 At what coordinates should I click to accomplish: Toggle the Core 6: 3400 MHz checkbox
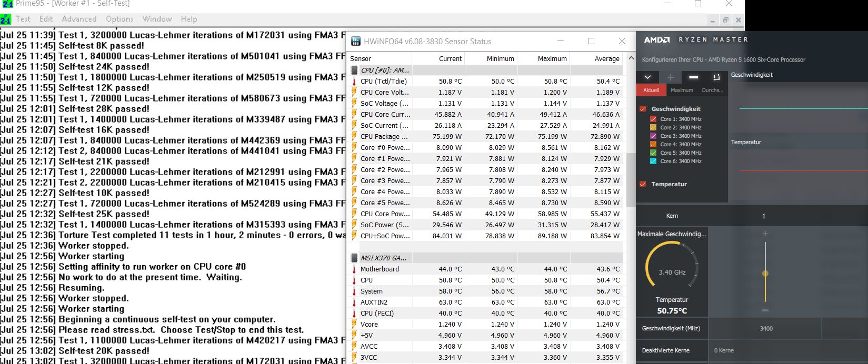point(653,161)
